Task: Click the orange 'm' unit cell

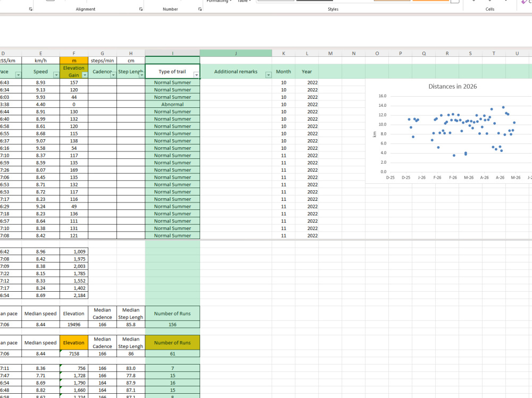Action: click(74, 61)
